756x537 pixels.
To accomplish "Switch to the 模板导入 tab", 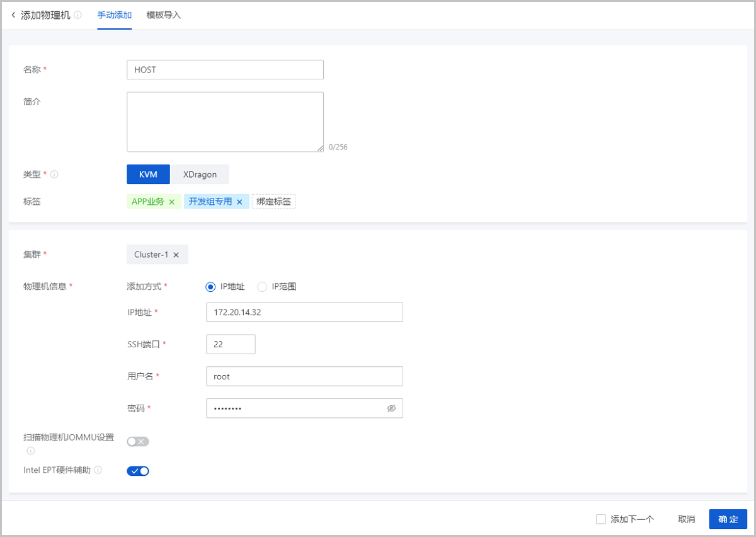I will [163, 15].
